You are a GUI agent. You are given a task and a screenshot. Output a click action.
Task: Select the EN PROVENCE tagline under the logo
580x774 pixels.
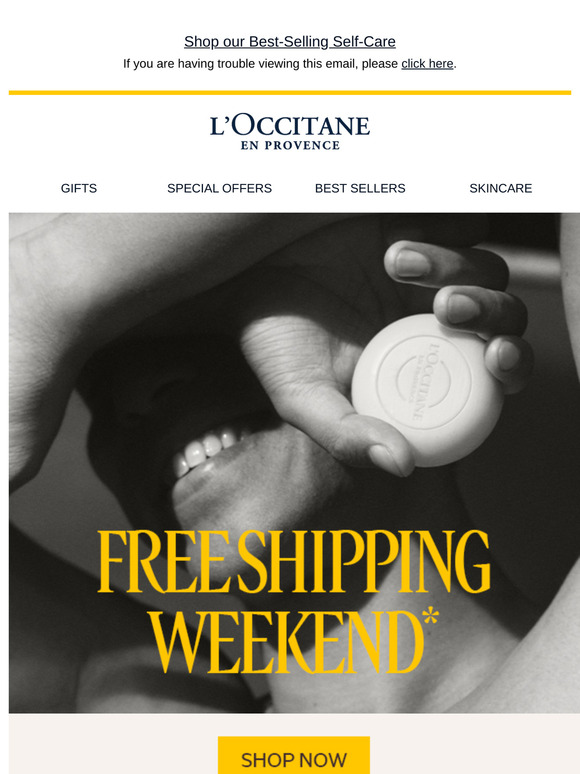coord(290,146)
